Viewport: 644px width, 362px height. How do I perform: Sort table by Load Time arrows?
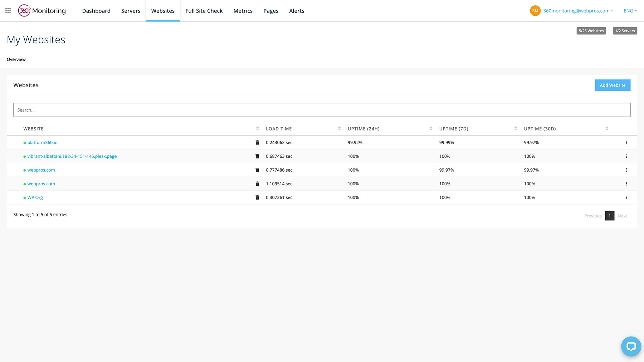click(339, 128)
